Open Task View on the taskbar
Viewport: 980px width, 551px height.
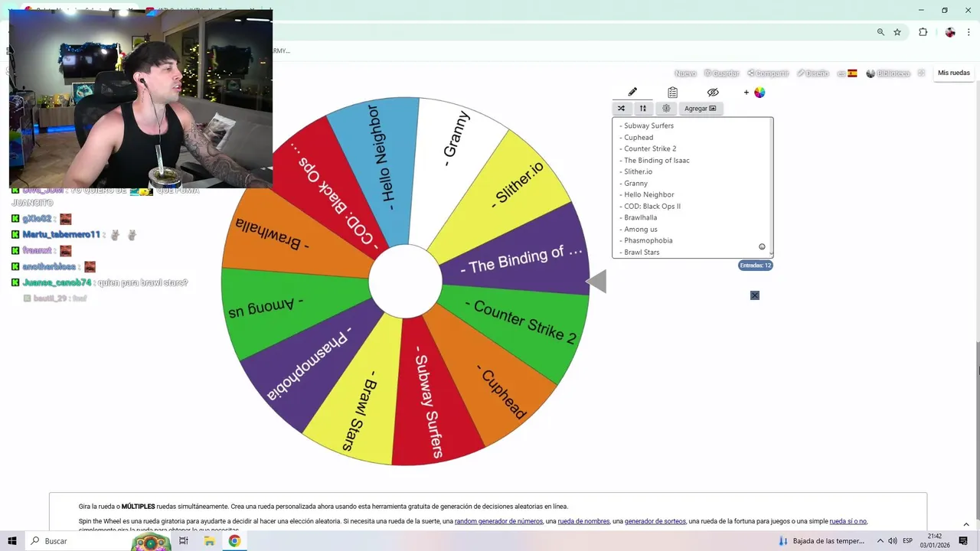[x=184, y=541]
